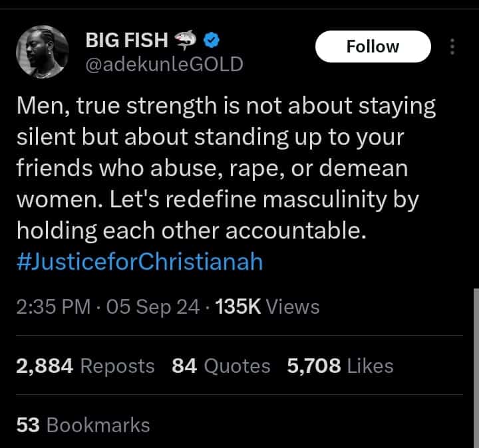Click the 2:35 PM timestamp

[x=53, y=306]
